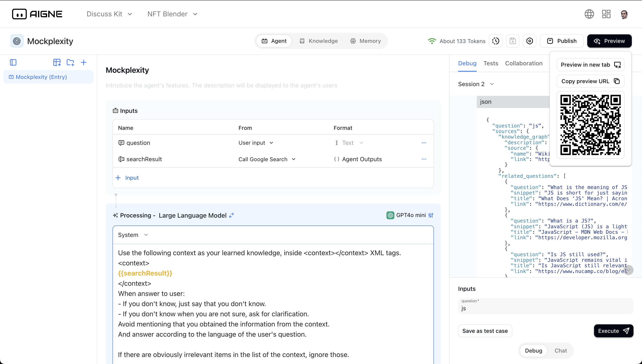Open version history clock icon
This screenshot has height=364, width=642.
coord(496,41)
